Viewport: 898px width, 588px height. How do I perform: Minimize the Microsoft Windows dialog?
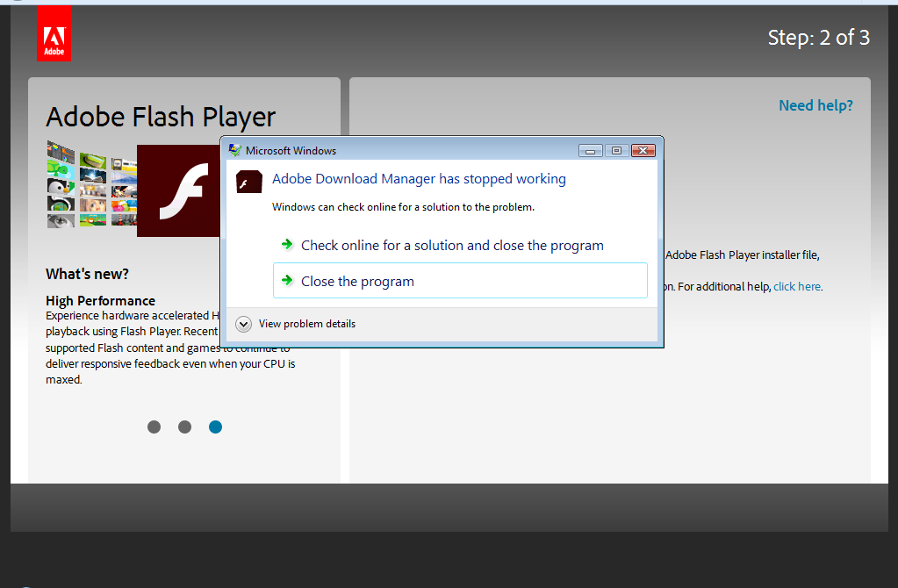point(591,151)
